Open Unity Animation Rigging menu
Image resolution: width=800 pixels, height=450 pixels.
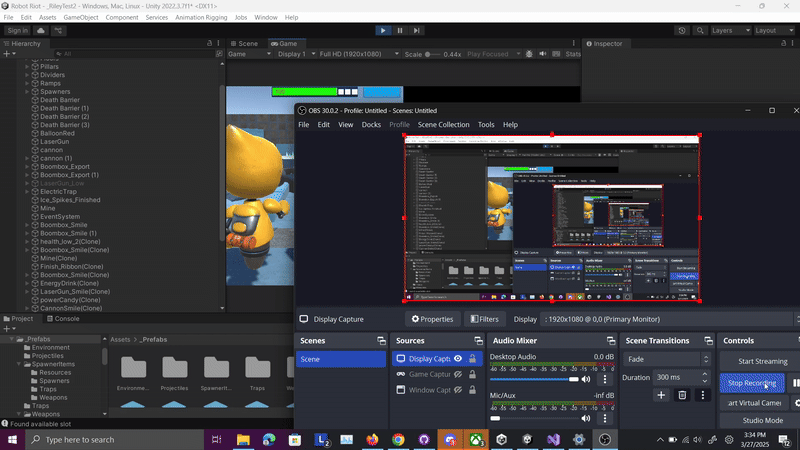pyautogui.click(x=201, y=17)
